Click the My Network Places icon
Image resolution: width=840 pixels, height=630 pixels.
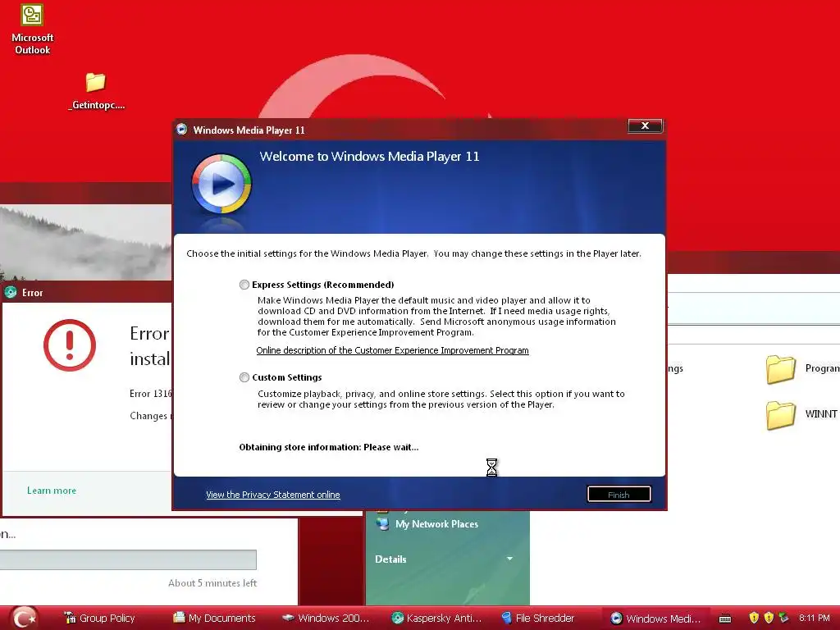pyautogui.click(x=382, y=524)
